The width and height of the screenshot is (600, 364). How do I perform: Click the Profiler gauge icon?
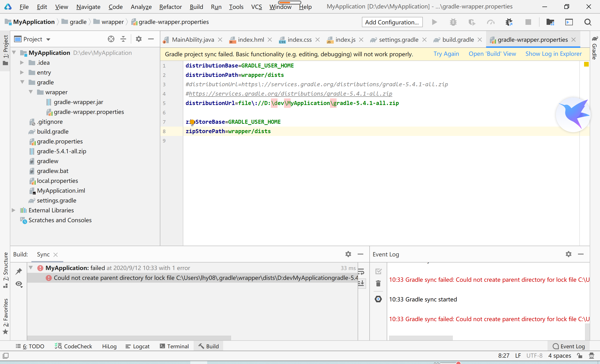pyautogui.click(x=490, y=22)
